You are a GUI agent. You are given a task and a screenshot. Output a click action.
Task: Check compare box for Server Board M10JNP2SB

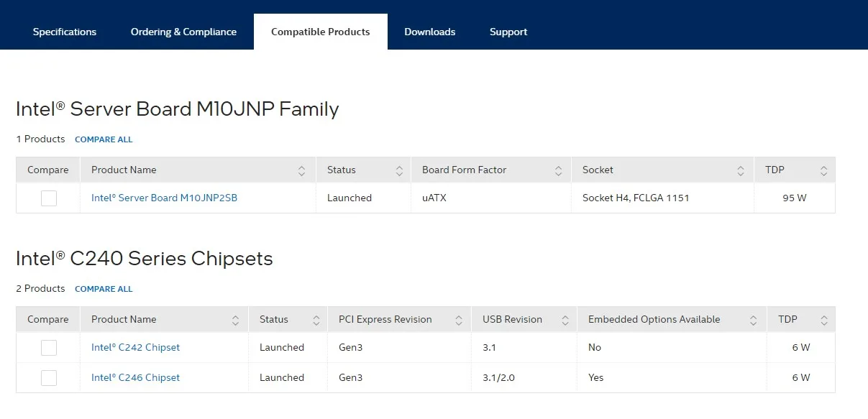[x=49, y=198]
